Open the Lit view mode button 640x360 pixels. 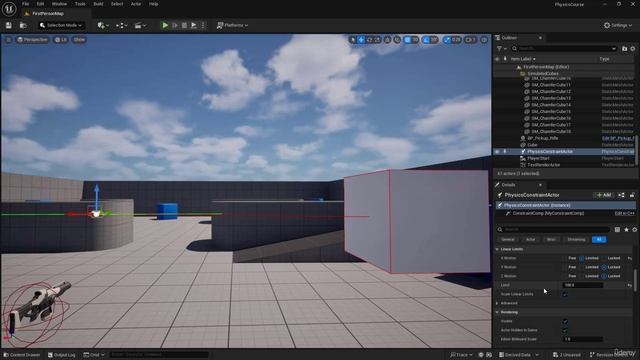61,40
